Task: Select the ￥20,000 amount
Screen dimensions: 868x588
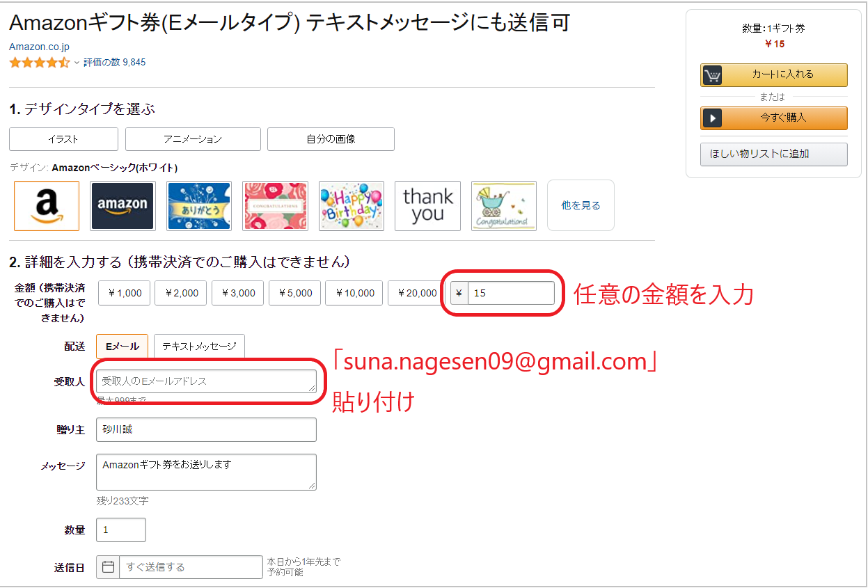Action: (416, 293)
